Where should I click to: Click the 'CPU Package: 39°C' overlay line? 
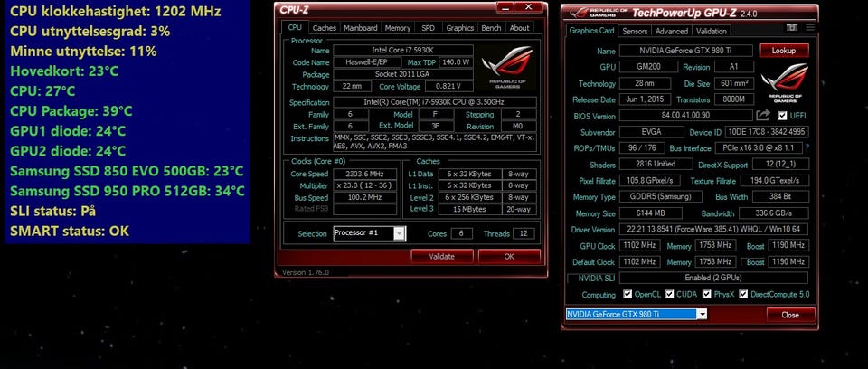pyautogui.click(x=71, y=111)
